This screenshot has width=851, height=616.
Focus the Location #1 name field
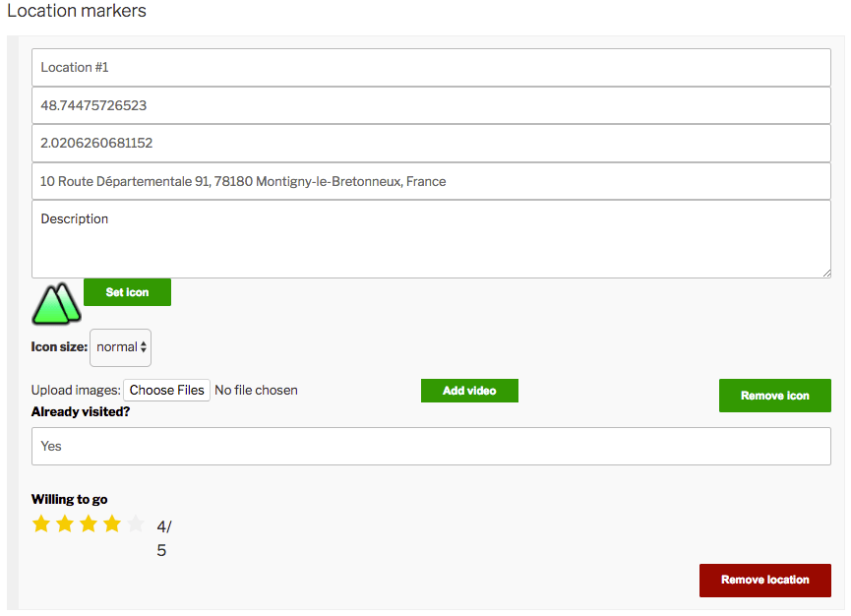tap(431, 68)
